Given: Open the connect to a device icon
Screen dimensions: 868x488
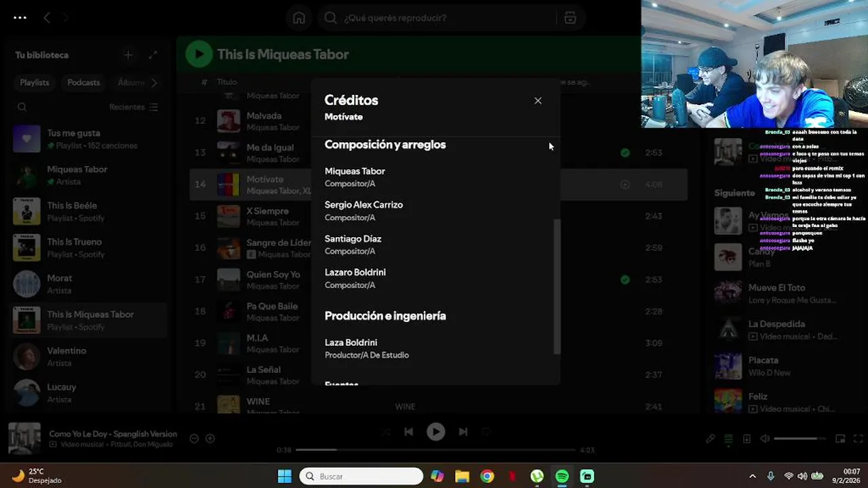Looking at the screenshot, I should click(x=747, y=439).
